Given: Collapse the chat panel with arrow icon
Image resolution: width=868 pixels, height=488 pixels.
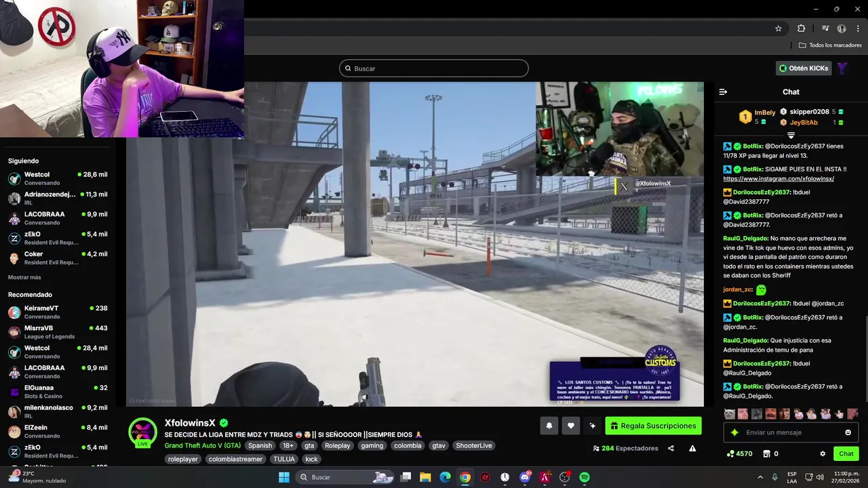Looking at the screenshot, I should click(x=723, y=91).
